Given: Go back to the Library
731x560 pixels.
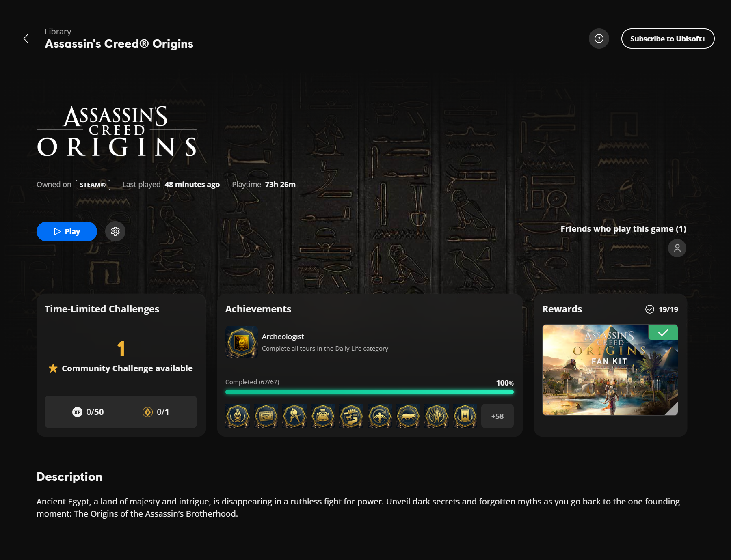Looking at the screenshot, I should [x=26, y=39].
